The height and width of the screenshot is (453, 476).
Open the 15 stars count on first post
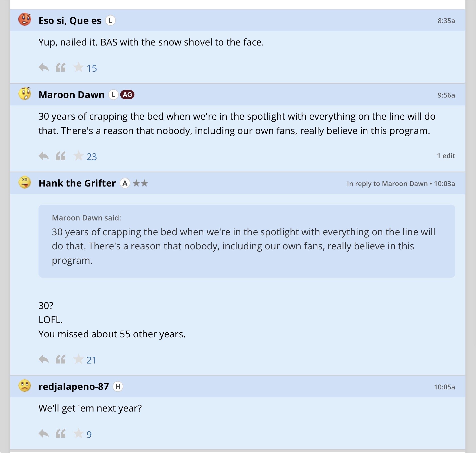click(x=92, y=68)
